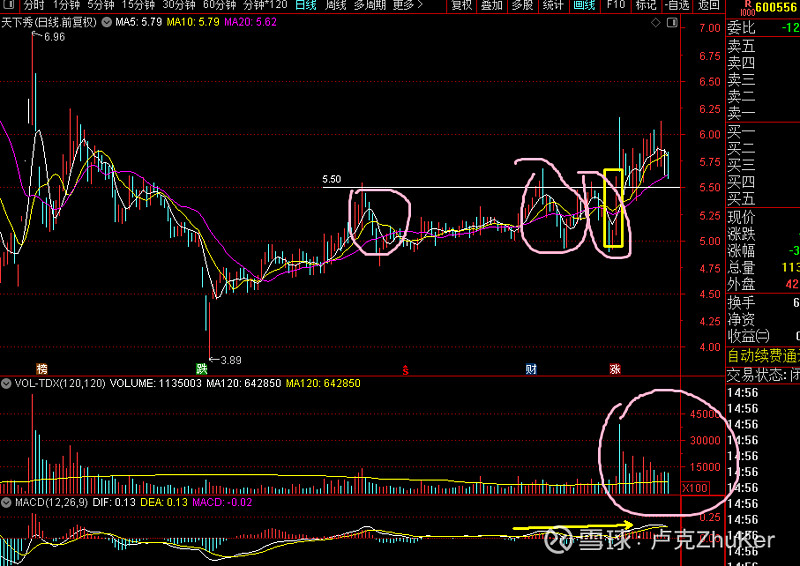This screenshot has width=800, height=566.
Task: Click the DIF: 0.13 value
Action: click(x=114, y=503)
